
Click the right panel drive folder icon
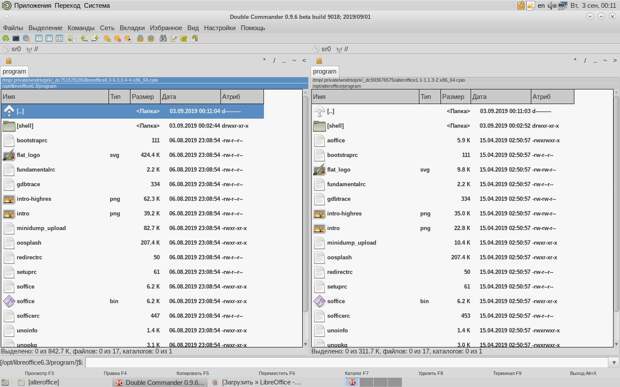319,60
